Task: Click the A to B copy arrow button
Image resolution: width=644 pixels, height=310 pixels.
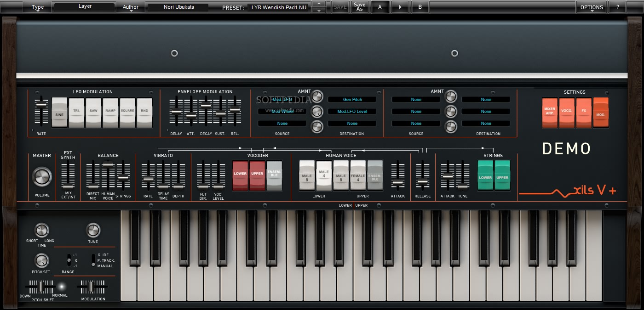Action: pos(400,7)
